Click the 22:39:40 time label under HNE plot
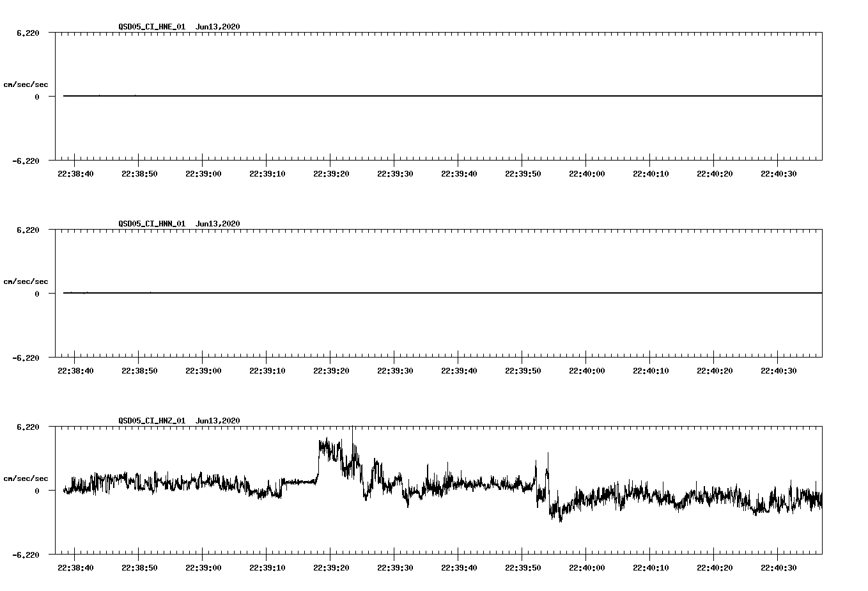The width and height of the screenshot is (868, 591). point(459,174)
